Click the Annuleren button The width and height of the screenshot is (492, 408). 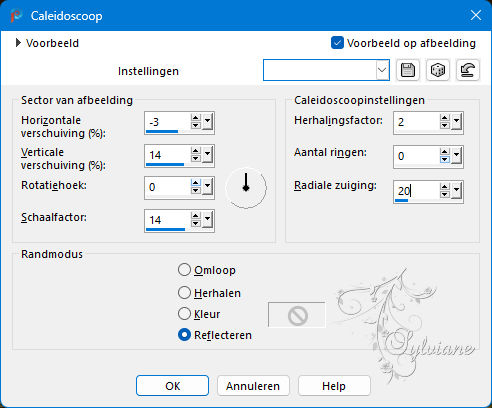(x=253, y=386)
